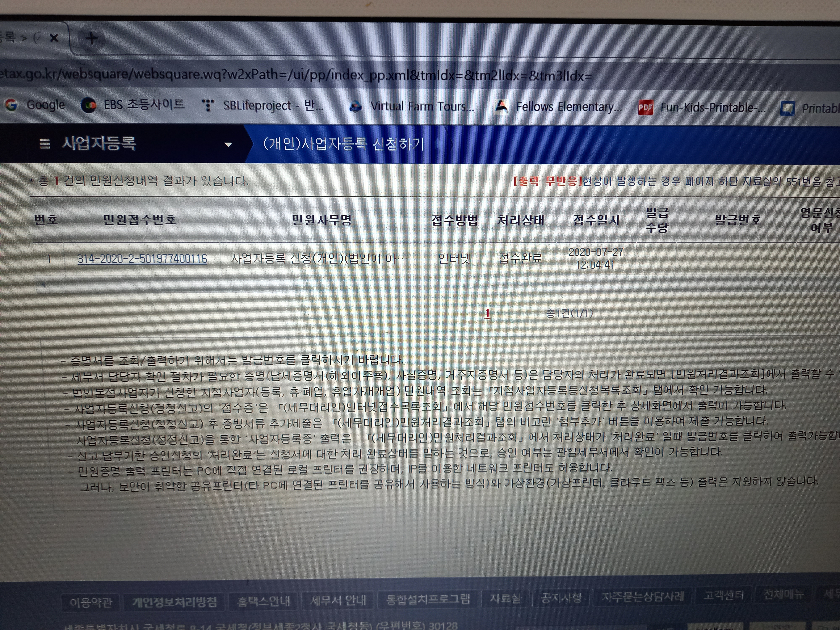
Task: Open a new browser tab
Action: pos(91,38)
